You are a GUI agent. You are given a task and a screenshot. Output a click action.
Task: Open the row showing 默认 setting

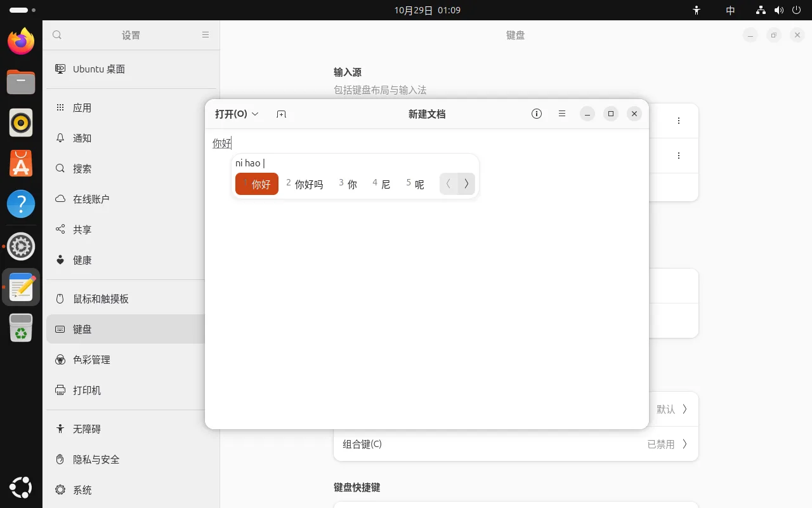coord(516,409)
